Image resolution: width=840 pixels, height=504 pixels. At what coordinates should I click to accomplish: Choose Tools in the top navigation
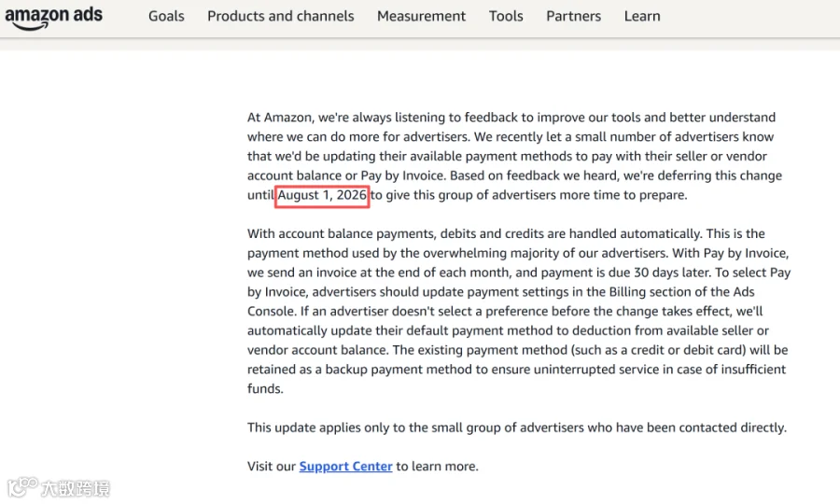[506, 16]
